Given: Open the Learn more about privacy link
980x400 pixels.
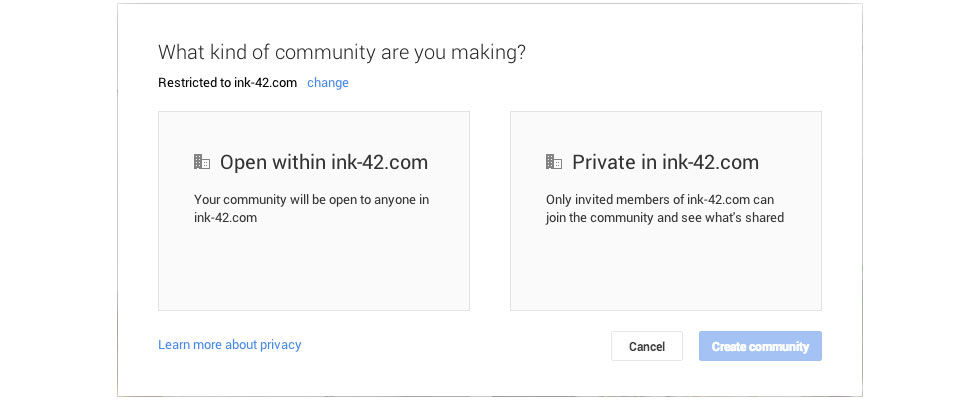Looking at the screenshot, I should coord(229,344).
